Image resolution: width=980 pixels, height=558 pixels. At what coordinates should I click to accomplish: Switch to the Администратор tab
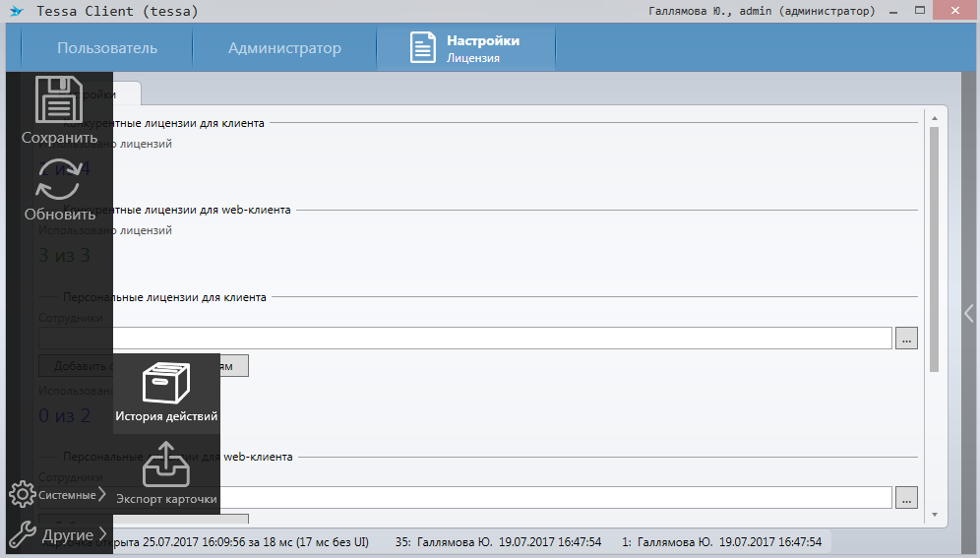point(284,48)
